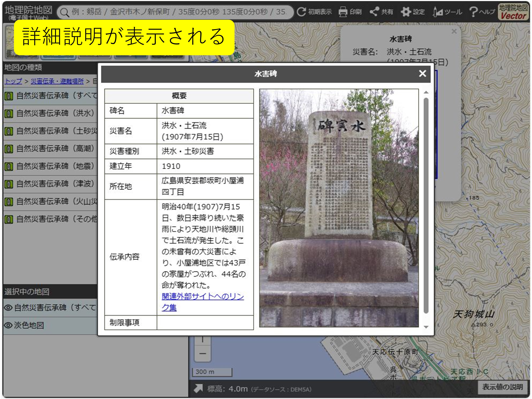Click the 1910 建立年 value cell
This screenshot has width=532, height=399.
[x=205, y=166]
